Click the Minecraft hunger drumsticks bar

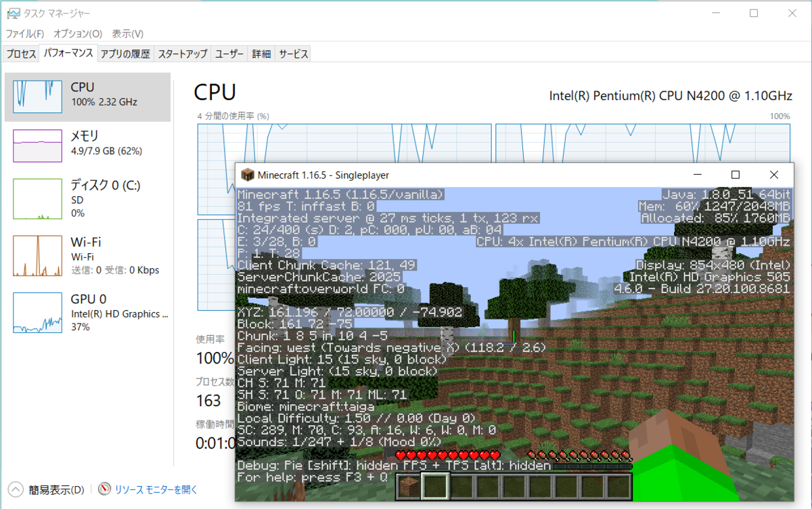click(579, 455)
